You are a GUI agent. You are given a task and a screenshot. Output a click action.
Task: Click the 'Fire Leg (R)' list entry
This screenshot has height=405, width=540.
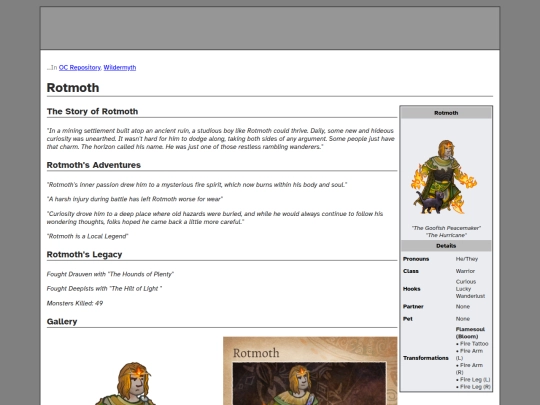click(x=473, y=387)
